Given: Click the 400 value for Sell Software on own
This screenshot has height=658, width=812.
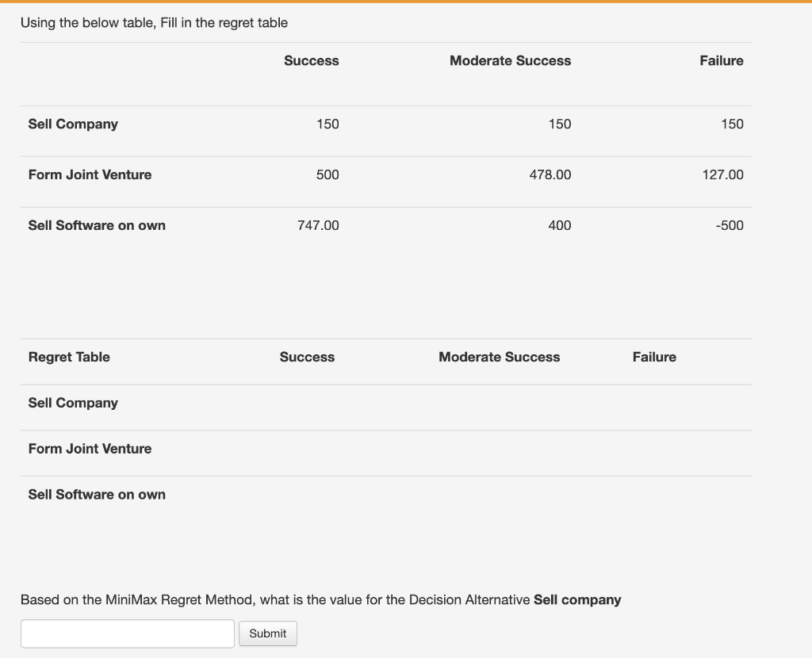Looking at the screenshot, I should (559, 225).
